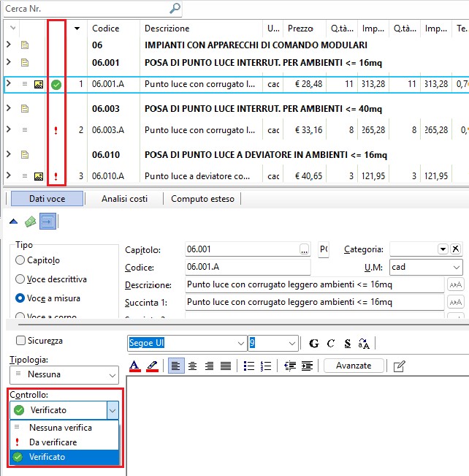
Task: Click the chapter note icon in row 06
Action: 25,45
